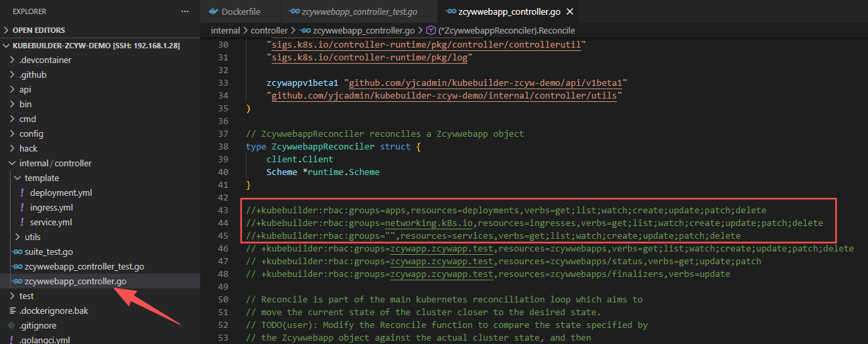Click 'controller' in the breadcrumb path
Viewport: 868px width, 344px height.
(270, 30)
